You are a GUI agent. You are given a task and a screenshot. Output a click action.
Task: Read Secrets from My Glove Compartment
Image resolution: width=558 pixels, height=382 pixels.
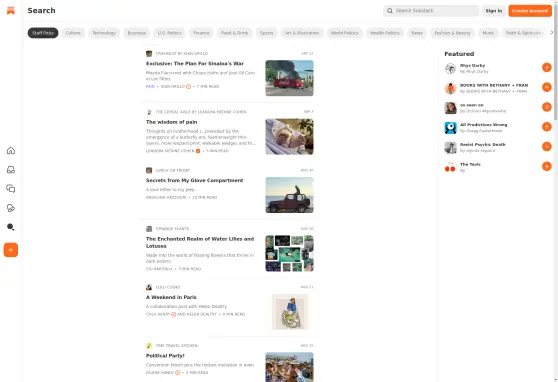[x=194, y=180]
